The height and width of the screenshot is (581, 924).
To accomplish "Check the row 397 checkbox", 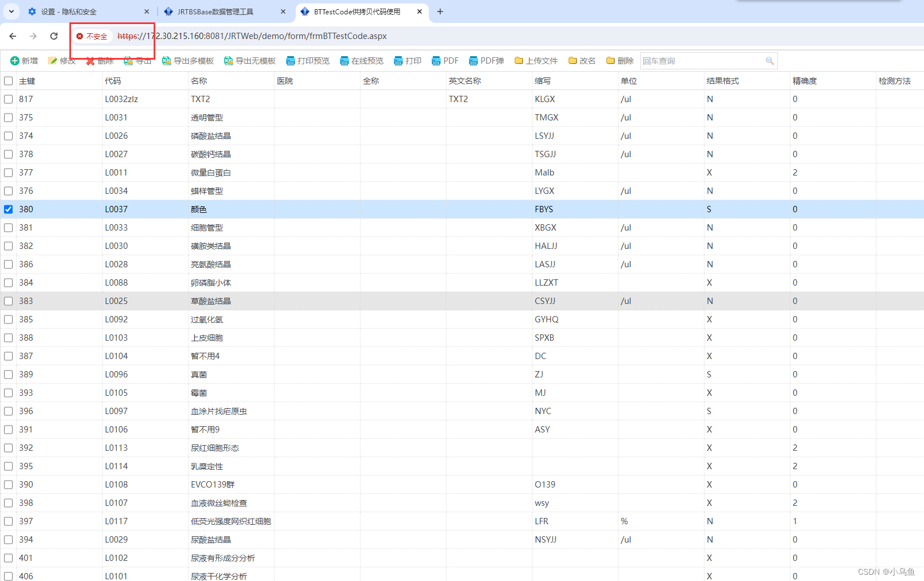I will (x=8, y=521).
